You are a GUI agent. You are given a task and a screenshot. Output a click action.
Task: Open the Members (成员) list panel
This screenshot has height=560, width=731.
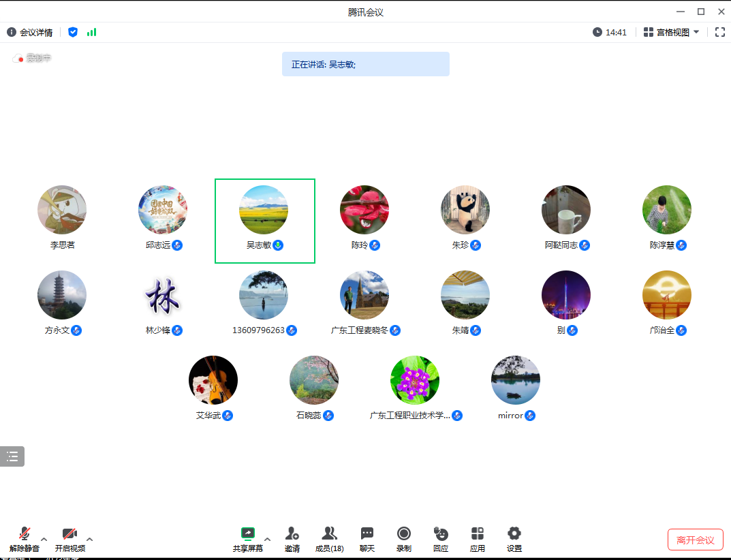click(x=329, y=533)
